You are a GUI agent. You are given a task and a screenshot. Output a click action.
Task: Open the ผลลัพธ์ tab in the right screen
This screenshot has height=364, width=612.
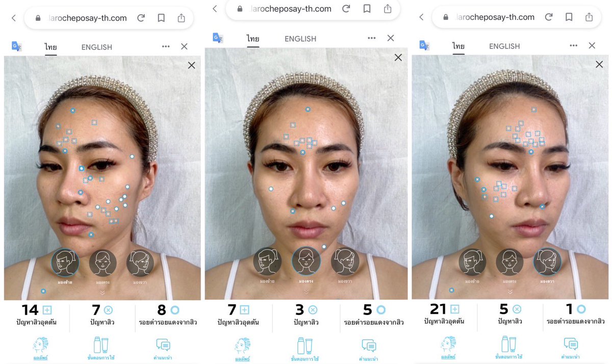449,348
